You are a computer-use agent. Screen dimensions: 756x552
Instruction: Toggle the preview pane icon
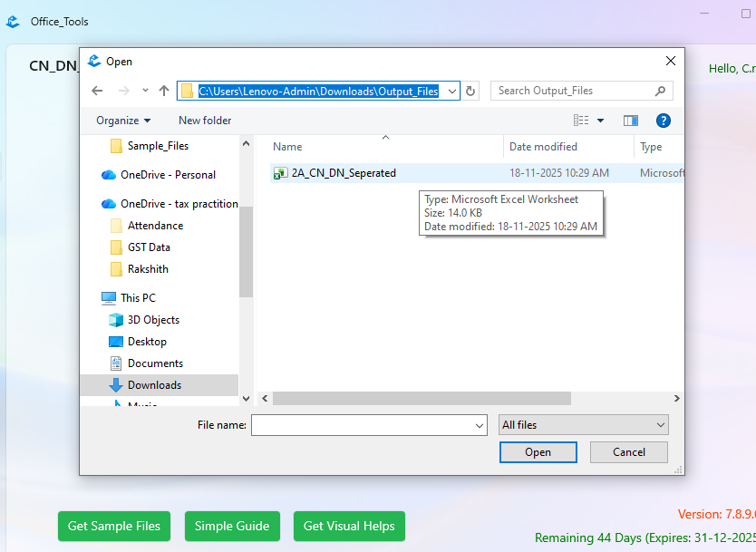631,121
